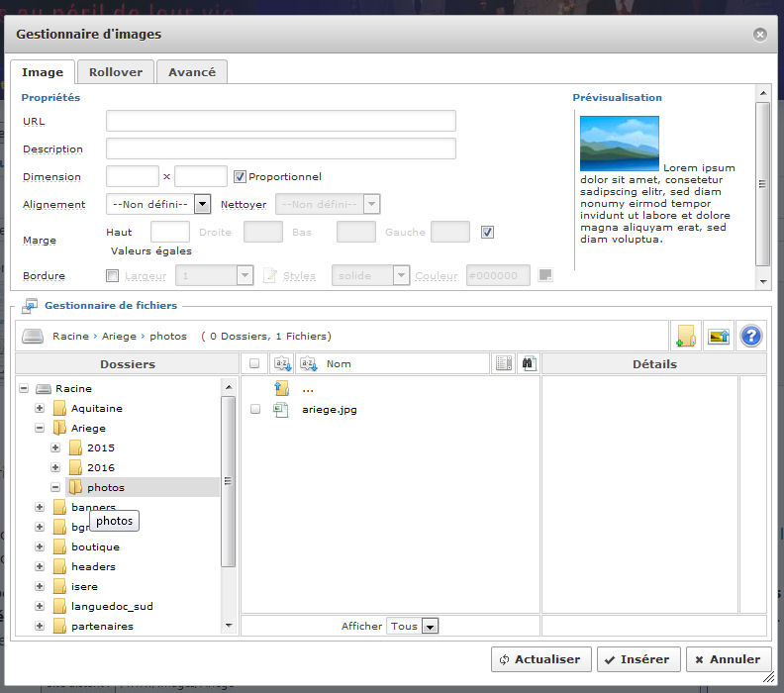Expand the 2016 folder node
784x693 pixels.
pos(55,467)
